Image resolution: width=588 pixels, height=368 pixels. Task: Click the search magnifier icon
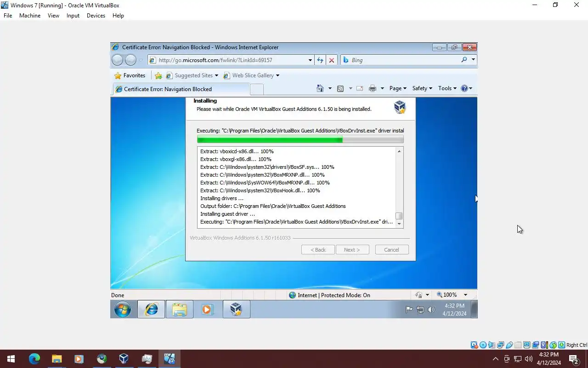(x=464, y=60)
